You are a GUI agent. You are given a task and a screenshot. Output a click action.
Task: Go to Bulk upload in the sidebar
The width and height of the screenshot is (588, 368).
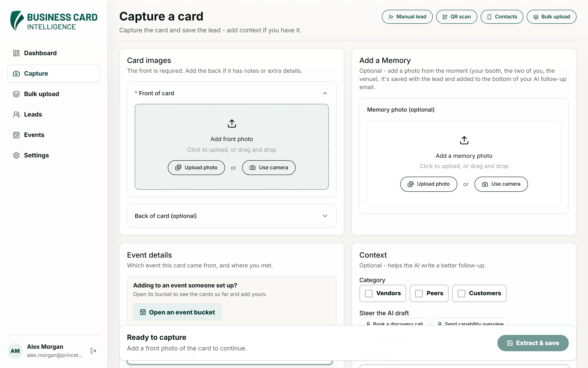tap(54, 94)
